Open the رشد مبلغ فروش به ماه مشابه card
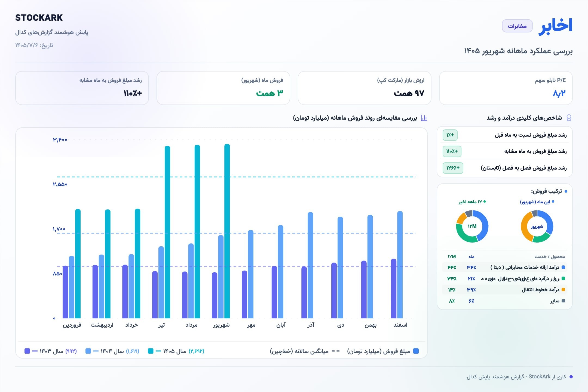The image size is (588, 392). pos(82,88)
